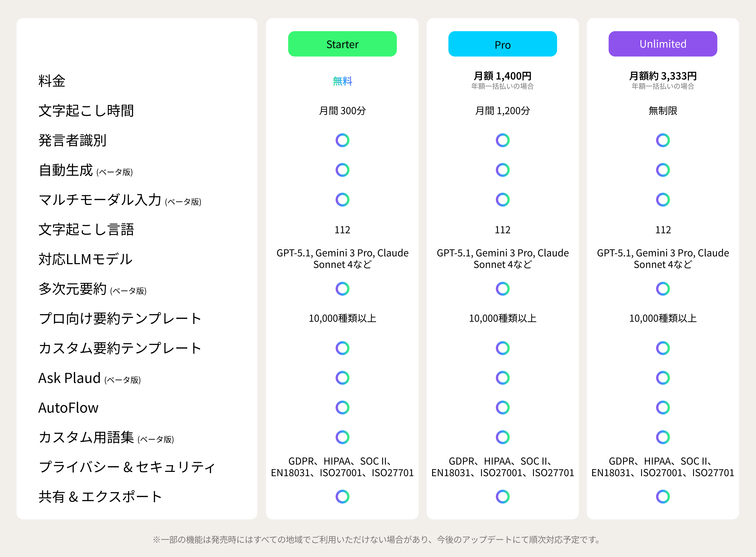Click Unlimited マルチモーダル入力 circle icon
The width and height of the screenshot is (756, 557).
(x=663, y=200)
